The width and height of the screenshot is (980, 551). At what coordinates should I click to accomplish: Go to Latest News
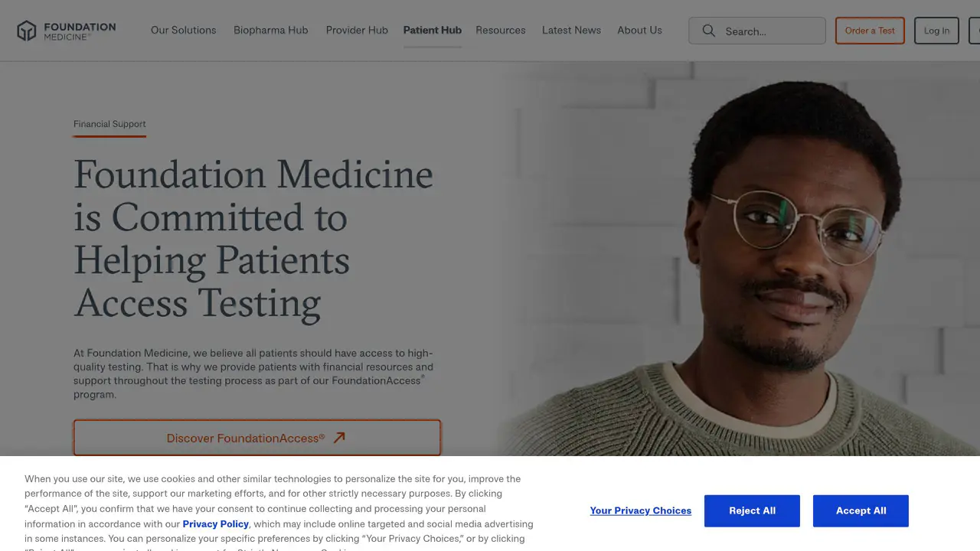click(571, 31)
